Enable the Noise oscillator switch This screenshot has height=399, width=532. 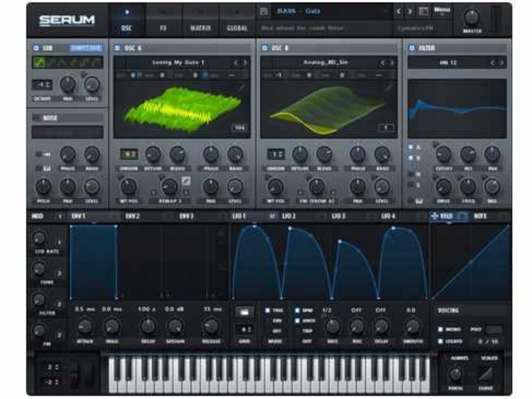coord(36,118)
